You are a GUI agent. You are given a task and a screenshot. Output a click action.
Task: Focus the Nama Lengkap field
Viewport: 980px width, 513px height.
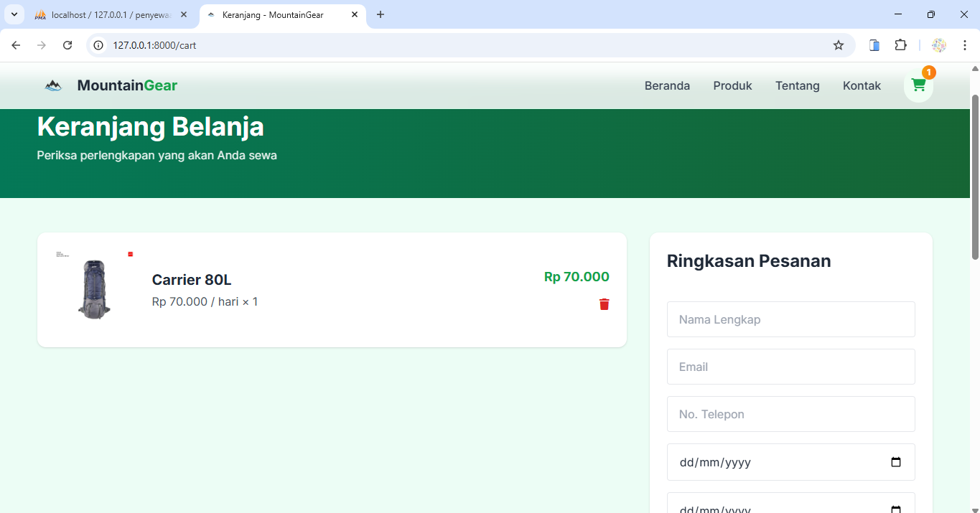(x=790, y=319)
